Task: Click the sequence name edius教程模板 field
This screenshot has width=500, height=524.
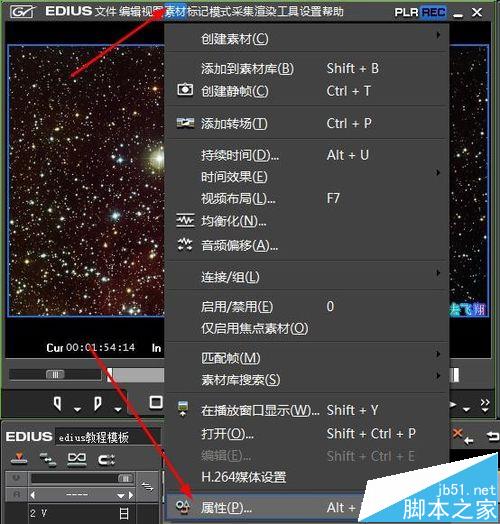Action: pyautogui.click(x=108, y=437)
